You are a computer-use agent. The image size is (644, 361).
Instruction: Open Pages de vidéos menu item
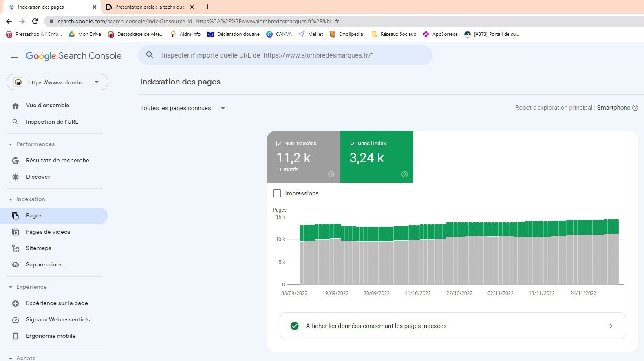[48, 232]
